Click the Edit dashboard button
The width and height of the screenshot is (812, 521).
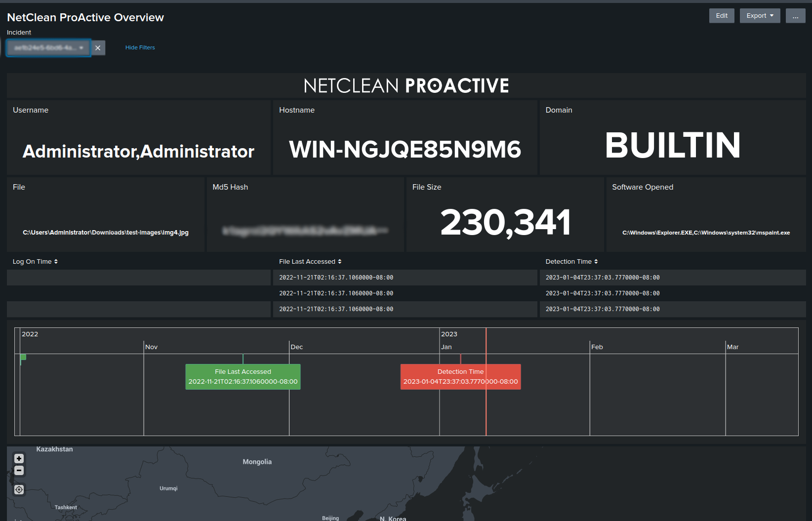pos(722,16)
